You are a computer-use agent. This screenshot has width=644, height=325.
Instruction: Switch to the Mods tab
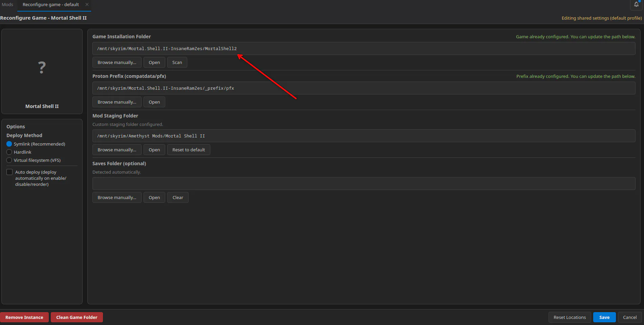[7, 5]
